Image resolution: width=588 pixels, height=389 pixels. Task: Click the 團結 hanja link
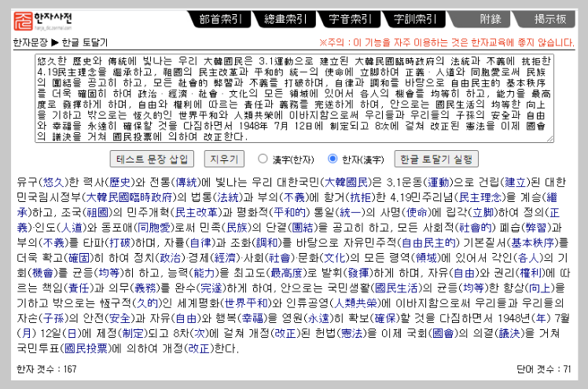[x=303, y=227]
